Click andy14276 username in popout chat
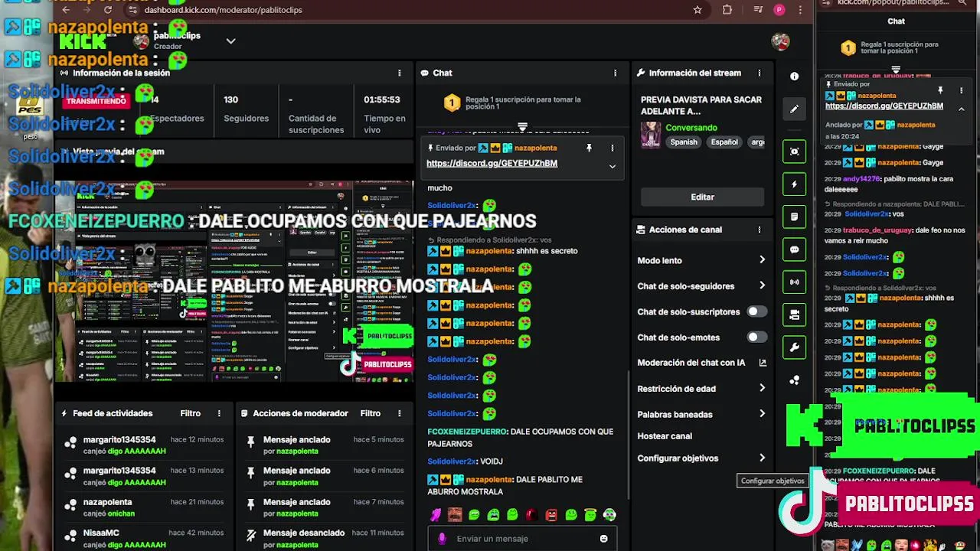 [x=860, y=179]
